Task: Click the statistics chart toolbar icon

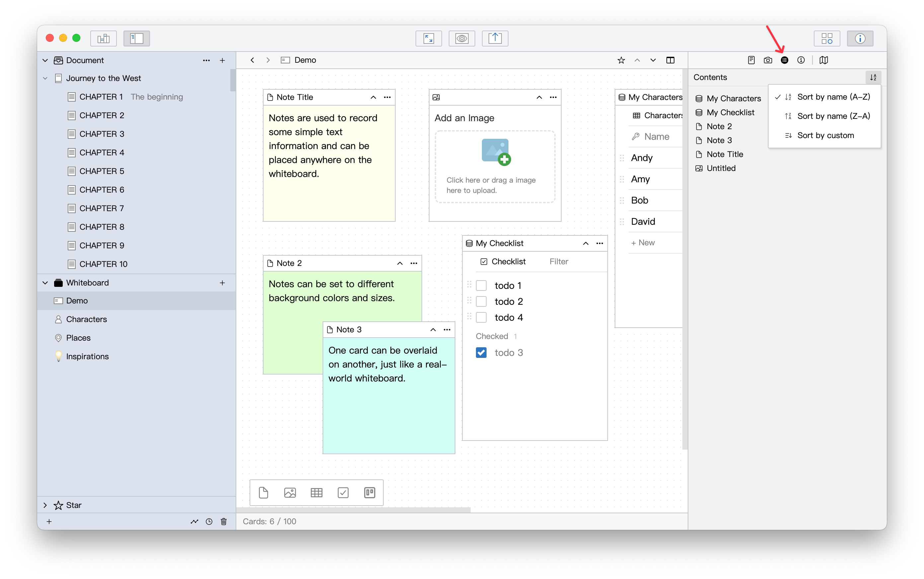Action: click(103, 38)
